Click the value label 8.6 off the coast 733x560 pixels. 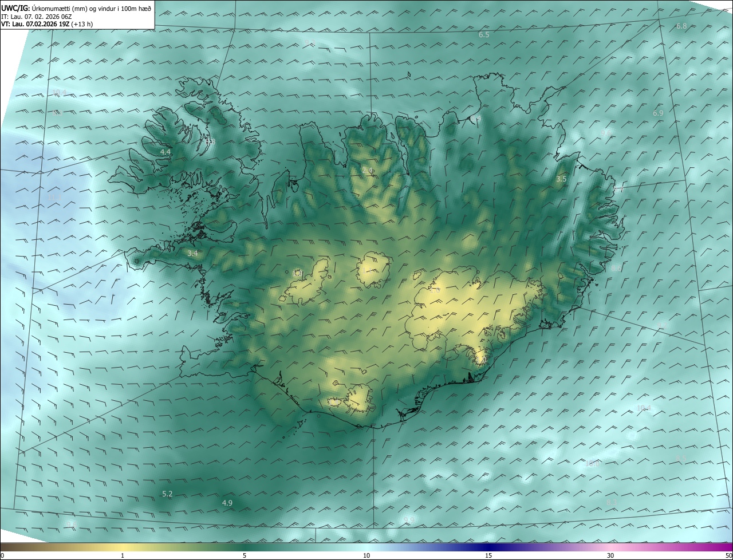pyautogui.click(x=616, y=268)
